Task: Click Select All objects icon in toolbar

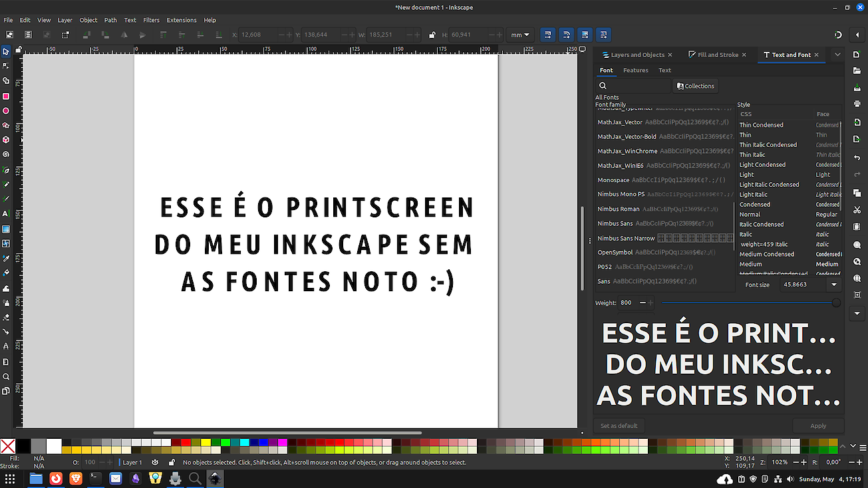Action: (9, 35)
